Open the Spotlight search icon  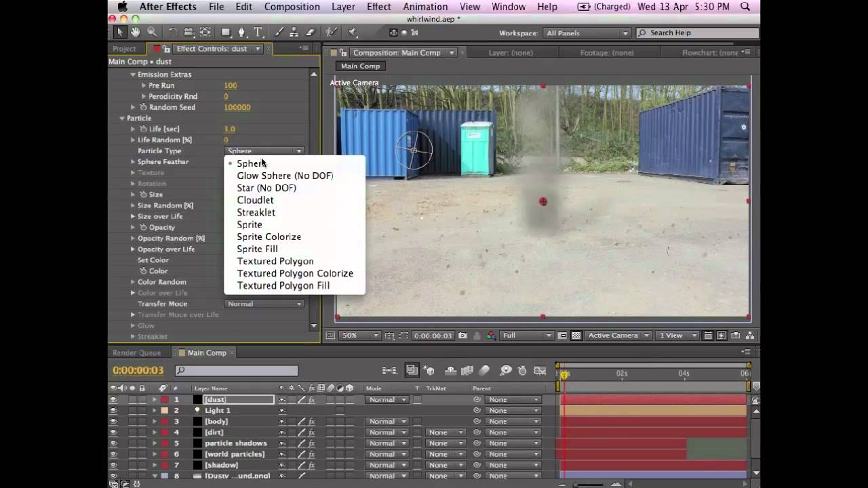click(x=746, y=7)
